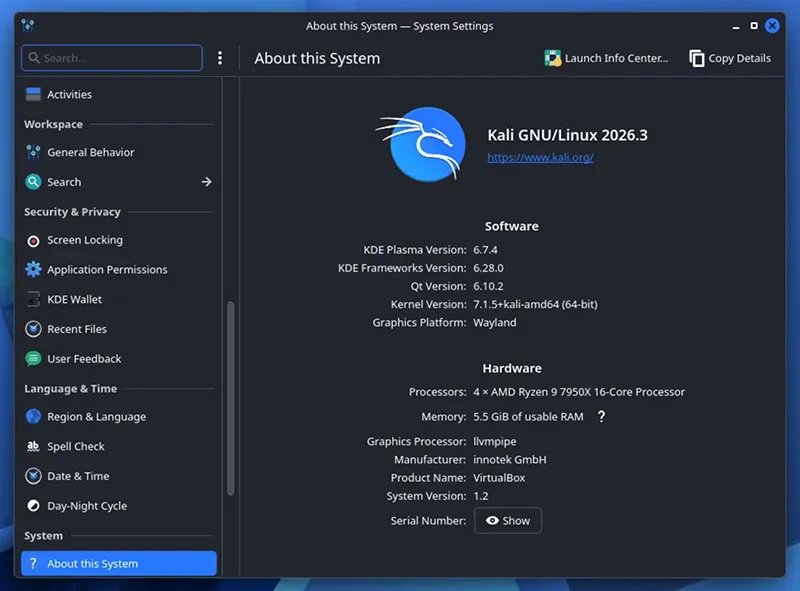Click the Screen Locking icon
The width and height of the screenshot is (800, 591).
pos(33,240)
